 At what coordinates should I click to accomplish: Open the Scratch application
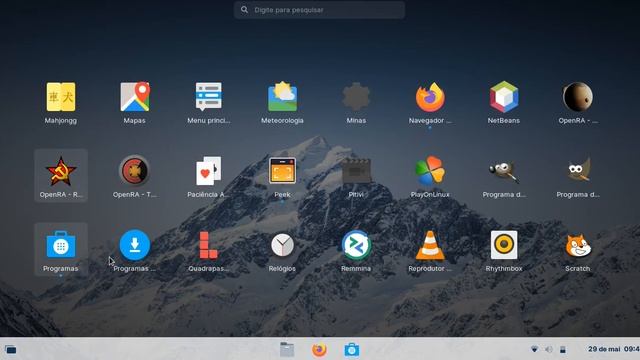tap(578, 245)
